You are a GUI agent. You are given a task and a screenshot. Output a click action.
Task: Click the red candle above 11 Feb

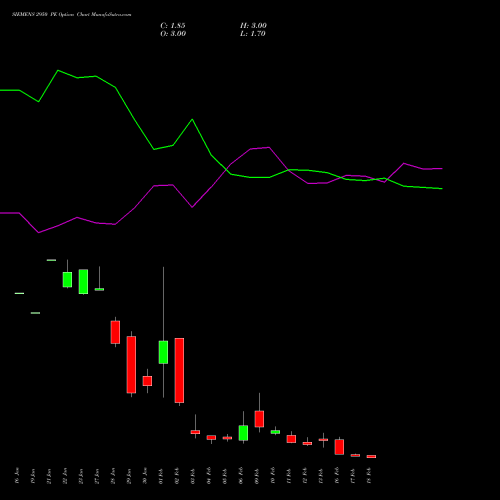coord(291,439)
